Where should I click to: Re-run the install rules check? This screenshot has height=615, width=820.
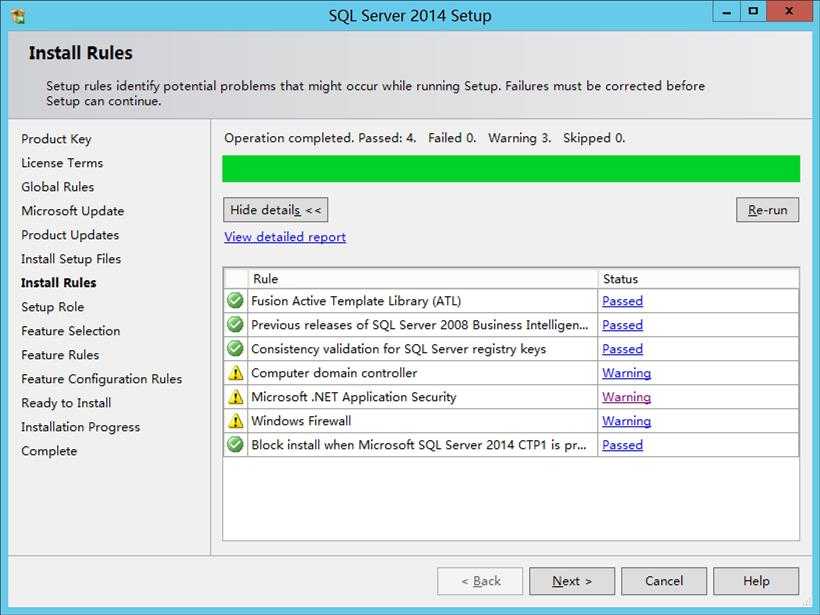pyautogui.click(x=767, y=210)
